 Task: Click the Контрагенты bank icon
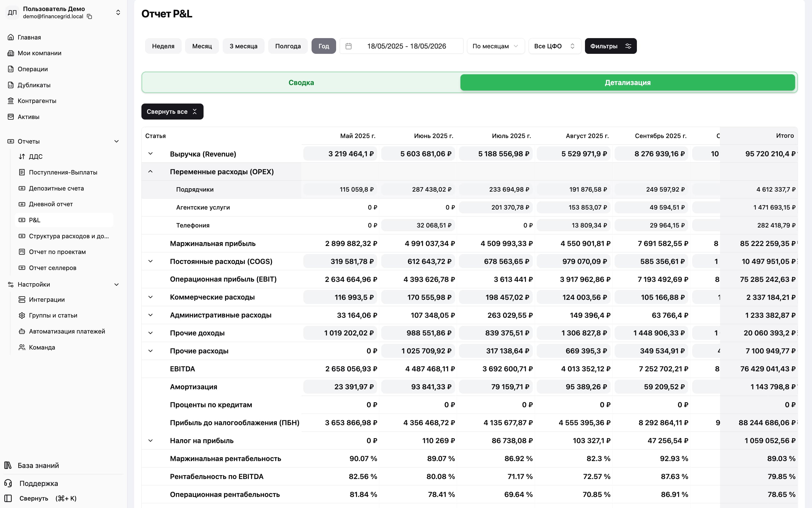coord(11,101)
